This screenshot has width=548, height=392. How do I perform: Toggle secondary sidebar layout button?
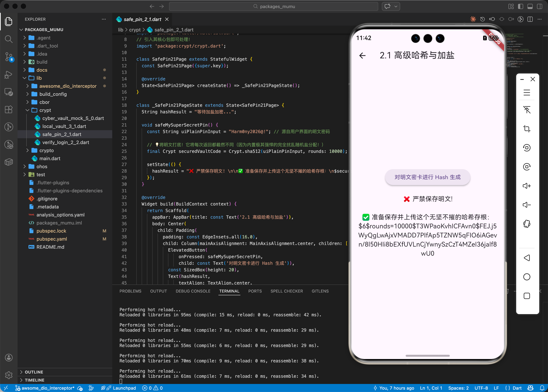pyautogui.click(x=540, y=7)
